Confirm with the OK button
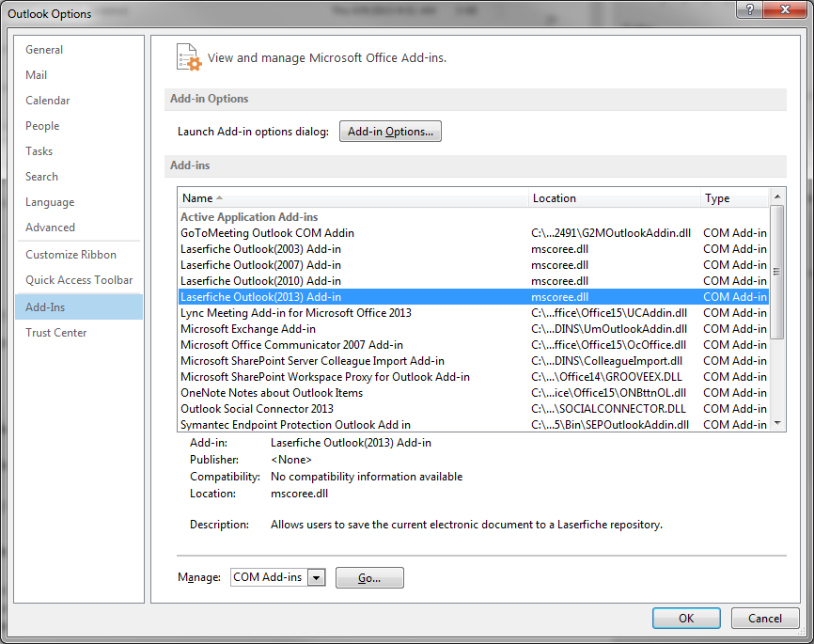This screenshot has width=814, height=644. (x=686, y=618)
